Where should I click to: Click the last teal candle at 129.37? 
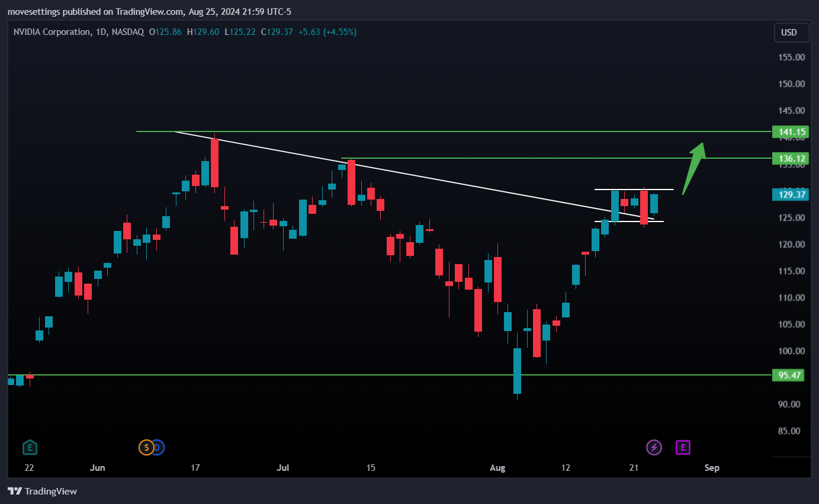pos(654,204)
